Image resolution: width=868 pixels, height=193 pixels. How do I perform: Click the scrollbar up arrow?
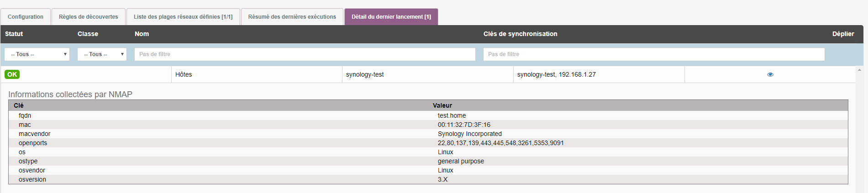tap(859, 70)
